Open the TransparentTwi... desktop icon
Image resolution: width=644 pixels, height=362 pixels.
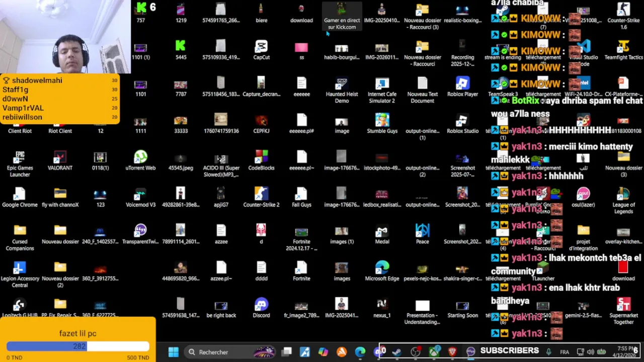click(x=140, y=234)
